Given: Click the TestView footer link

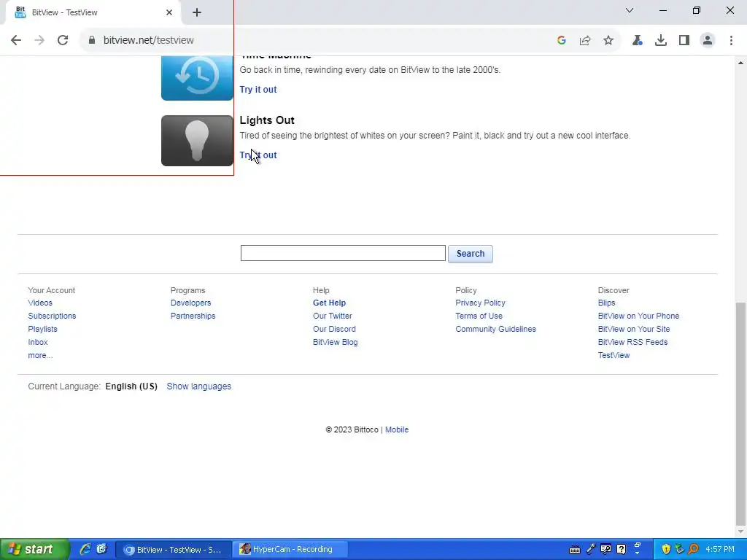Looking at the screenshot, I should point(614,355).
